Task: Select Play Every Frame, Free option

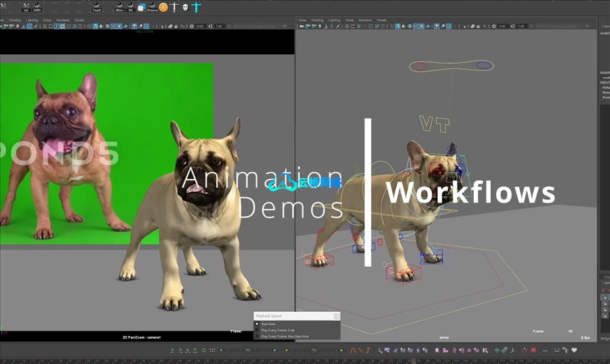Action: point(279,330)
